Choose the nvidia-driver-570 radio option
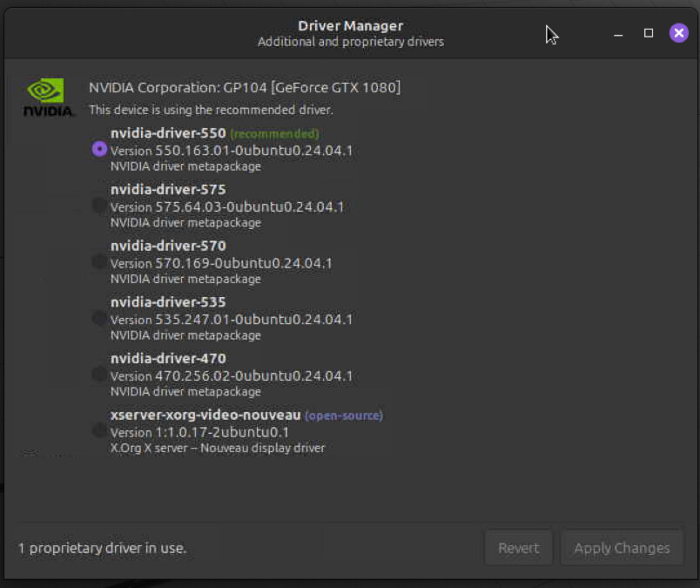 pos(99,262)
